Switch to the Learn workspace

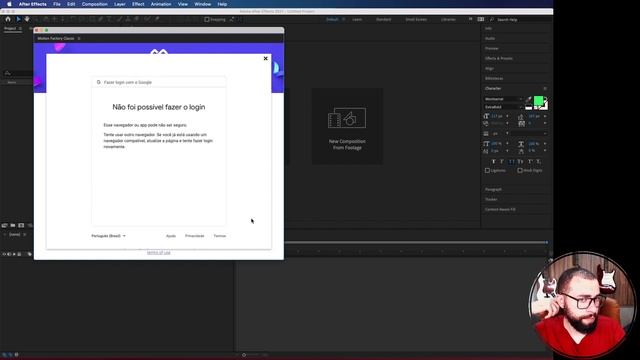pyautogui.click(x=357, y=20)
